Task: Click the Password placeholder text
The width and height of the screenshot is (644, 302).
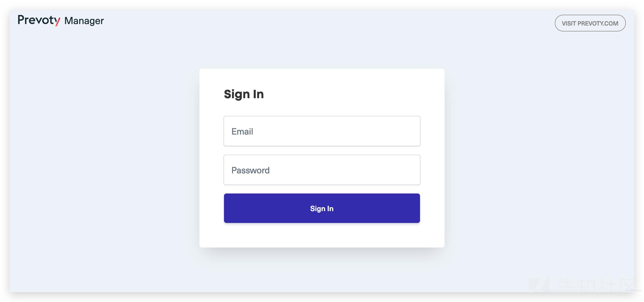Action: pyautogui.click(x=250, y=170)
